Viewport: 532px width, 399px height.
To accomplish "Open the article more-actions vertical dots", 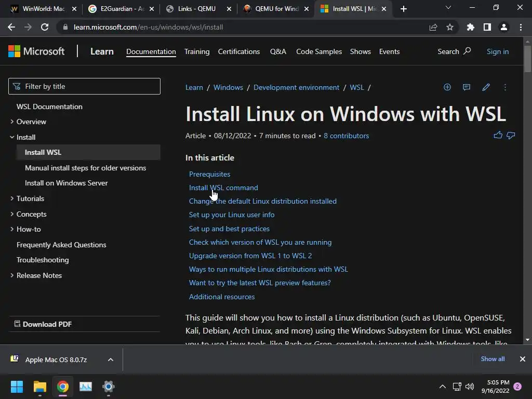I will 505,87.
